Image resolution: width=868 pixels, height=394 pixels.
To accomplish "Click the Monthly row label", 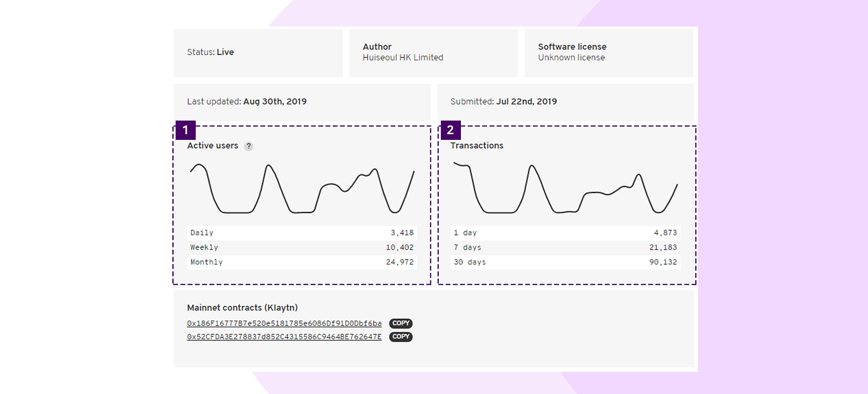I will (x=207, y=262).
